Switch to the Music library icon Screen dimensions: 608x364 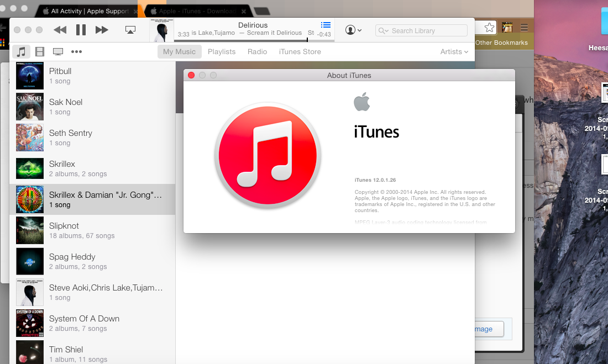pos(22,51)
